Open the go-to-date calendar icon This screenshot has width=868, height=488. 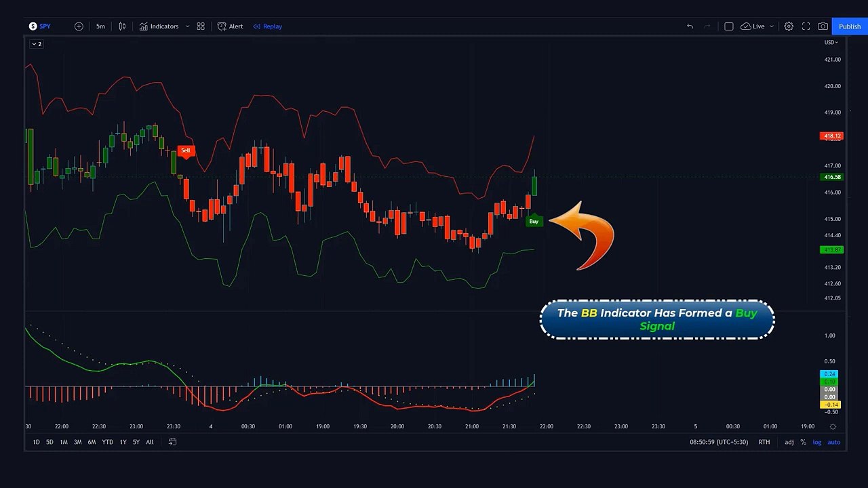pos(172,442)
